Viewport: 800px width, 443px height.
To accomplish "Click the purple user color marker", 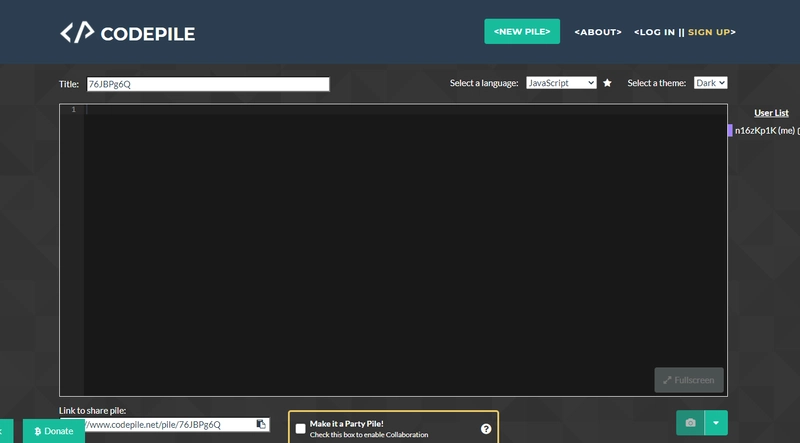I will pyautogui.click(x=730, y=131).
